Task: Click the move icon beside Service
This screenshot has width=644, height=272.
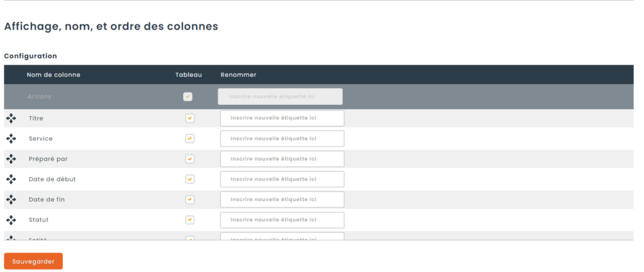Action: [x=11, y=139]
